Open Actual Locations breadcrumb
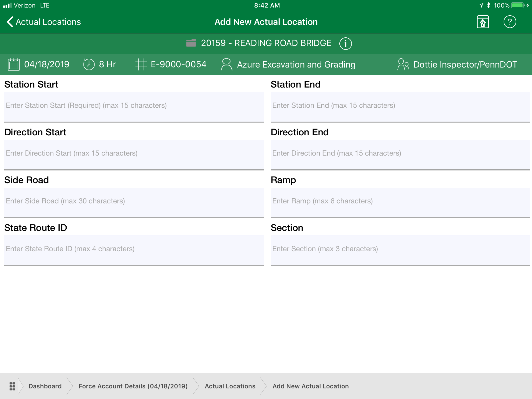The width and height of the screenshot is (532, 399). 230,386
